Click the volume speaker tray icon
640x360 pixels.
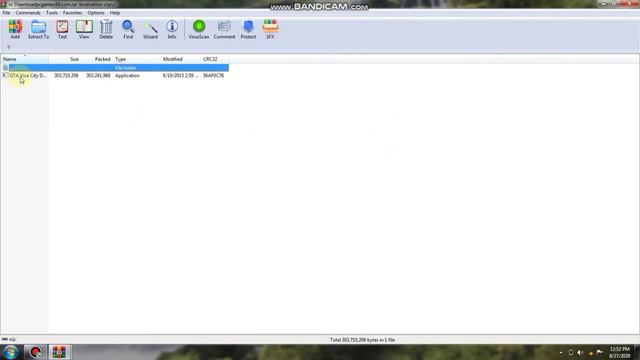click(x=580, y=352)
